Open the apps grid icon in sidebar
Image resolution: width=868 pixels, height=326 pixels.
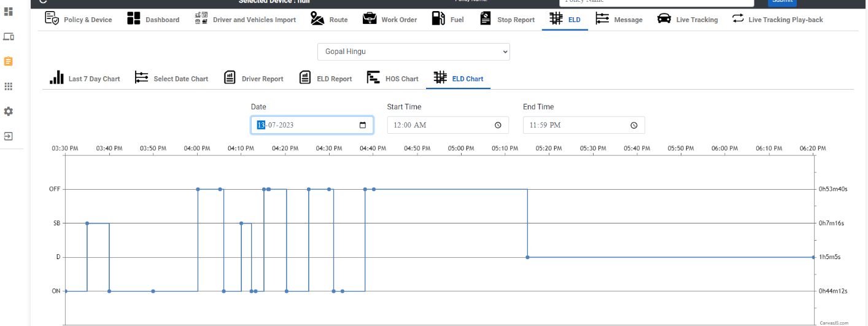coord(9,87)
